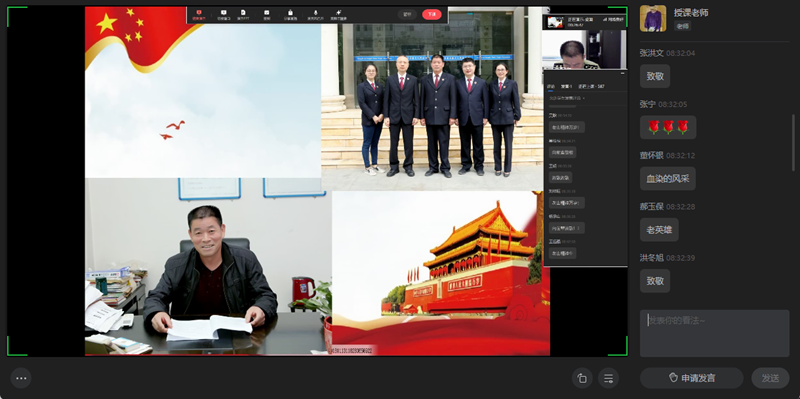Open the three-dots more options menu
Image resolution: width=800 pixels, height=399 pixels.
pos(21,378)
